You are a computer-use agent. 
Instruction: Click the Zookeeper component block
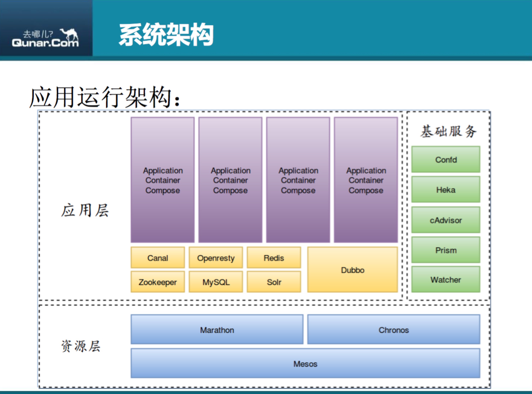pos(157,282)
